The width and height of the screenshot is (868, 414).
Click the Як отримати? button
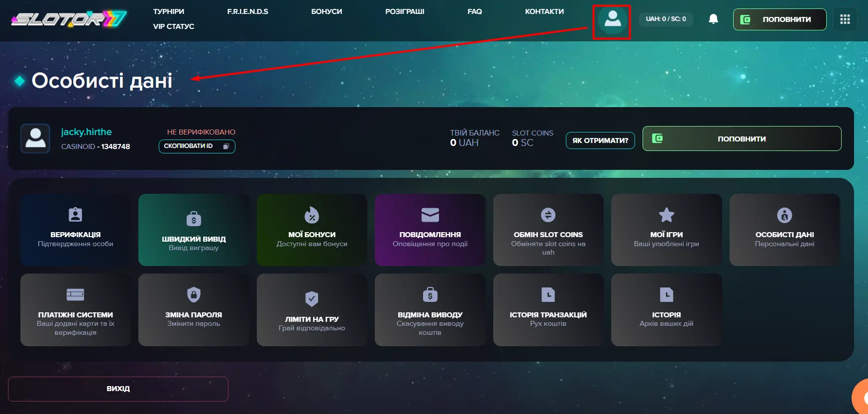pos(600,140)
